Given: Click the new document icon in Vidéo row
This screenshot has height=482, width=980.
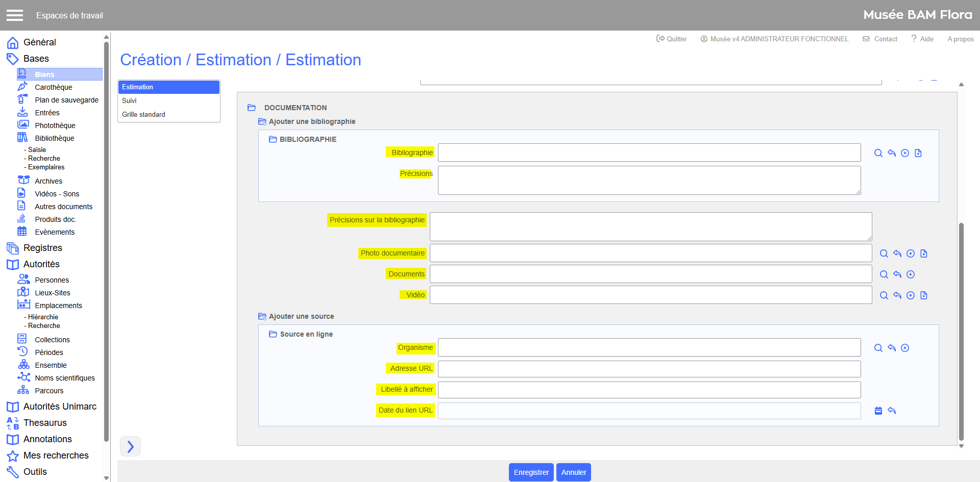Looking at the screenshot, I should pos(923,295).
